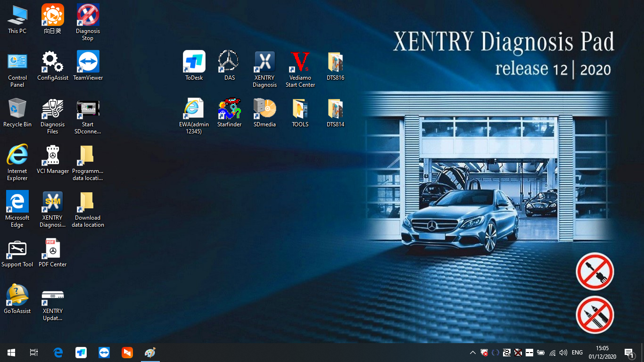Click blue circular sync tray icon
The height and width of the screenshot is (362, 644).
pyautogui.click(x=495, y=353)
